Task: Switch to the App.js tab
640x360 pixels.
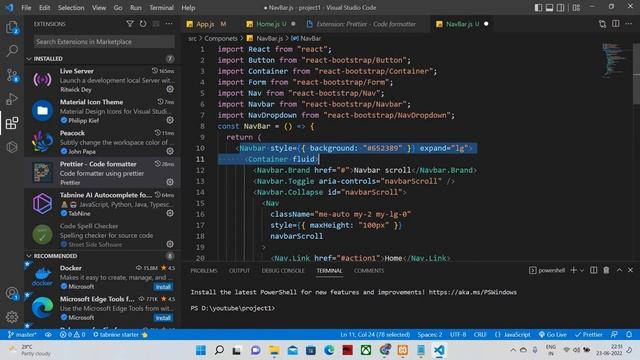Action: tap(206, 24)
